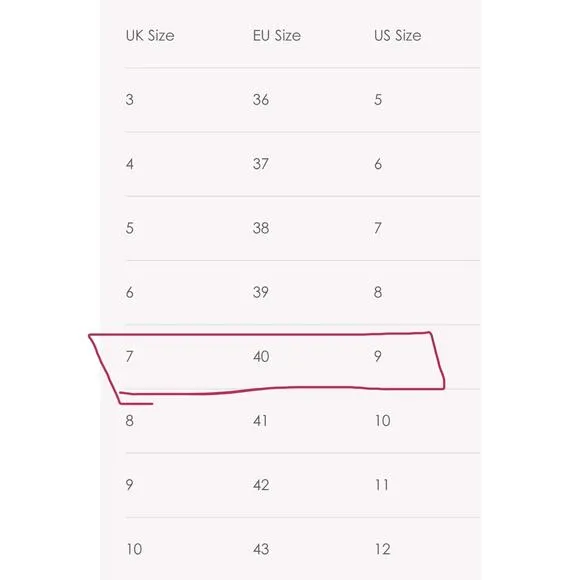Click EU size 39 value
Screen dimensions: 580x580
coord(261,292)
